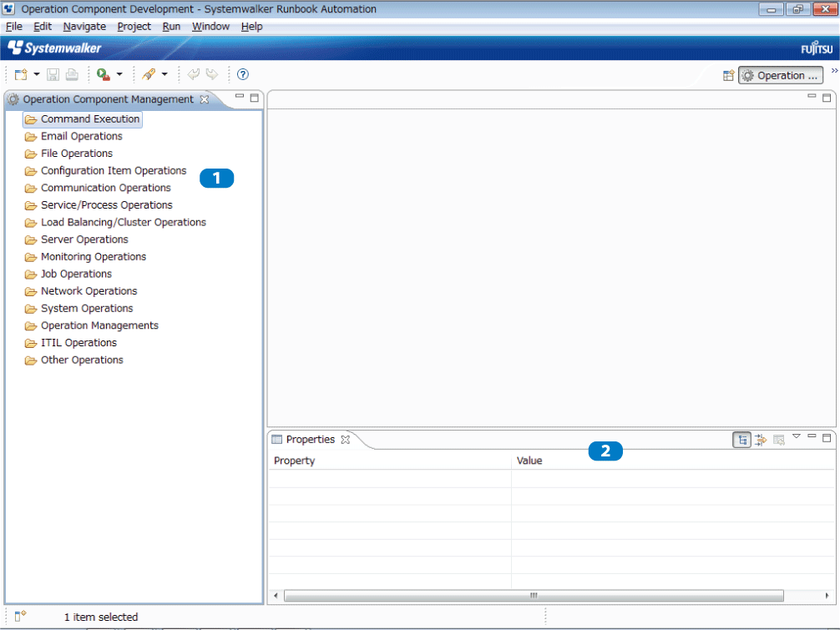Maximize the editor area
Image resolution: width=840 pixels, height=630 pixels.
(827, 98)
